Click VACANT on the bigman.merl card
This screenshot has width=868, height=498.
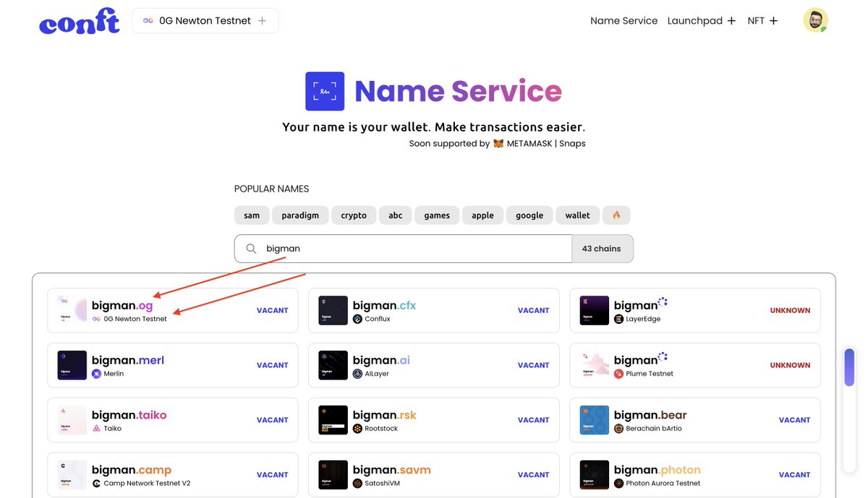tap(272, 365)
